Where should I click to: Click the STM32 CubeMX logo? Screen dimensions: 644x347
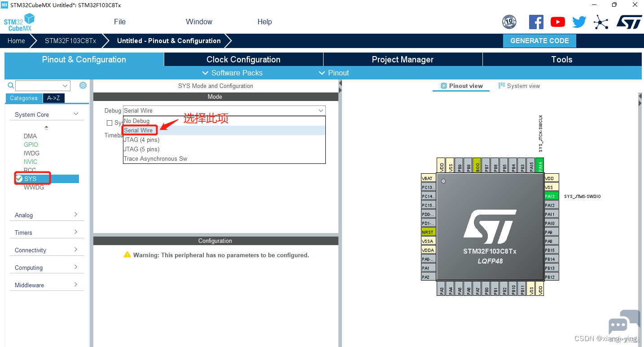19,22
